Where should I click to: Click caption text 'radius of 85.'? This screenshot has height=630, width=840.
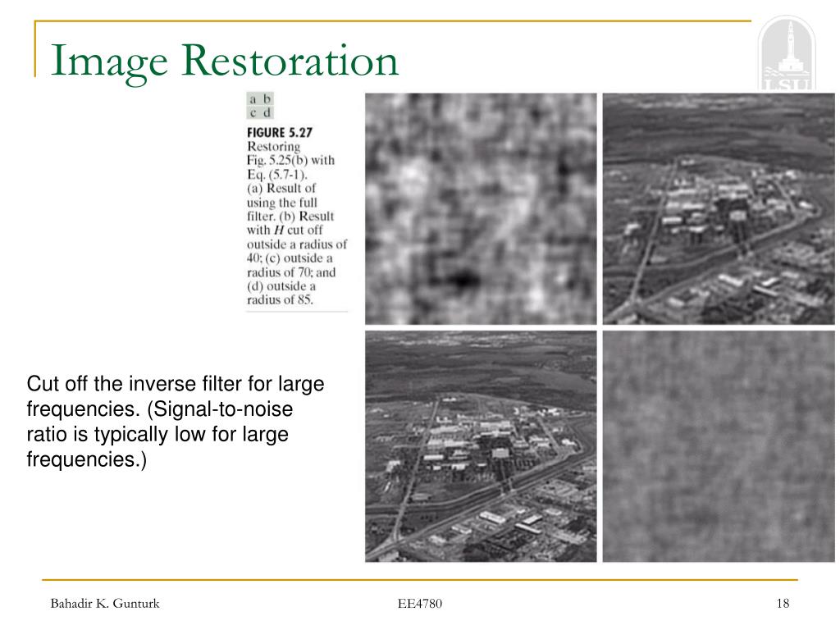point(280,300)
